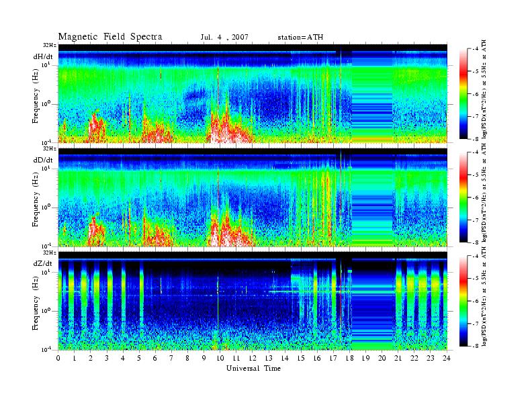Click the "dZ/dt" panel label
Viewport: 532px width, 411px height.
[43, 263]
